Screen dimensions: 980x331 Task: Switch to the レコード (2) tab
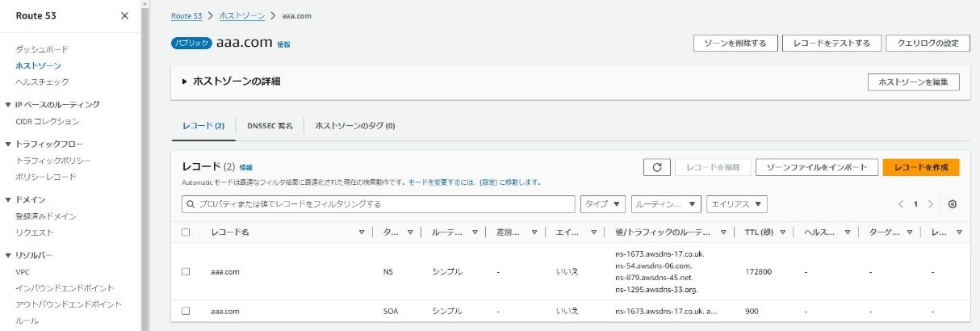click(x=203, y=126)
